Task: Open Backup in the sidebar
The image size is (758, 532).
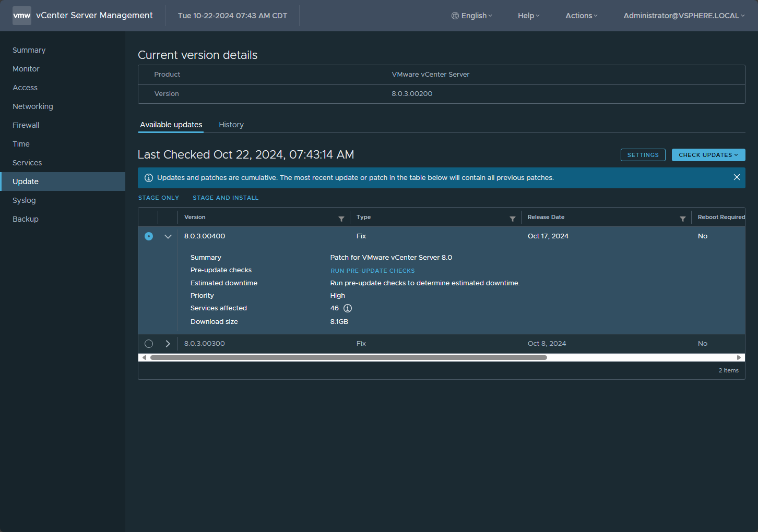Action: click(26, 219)
